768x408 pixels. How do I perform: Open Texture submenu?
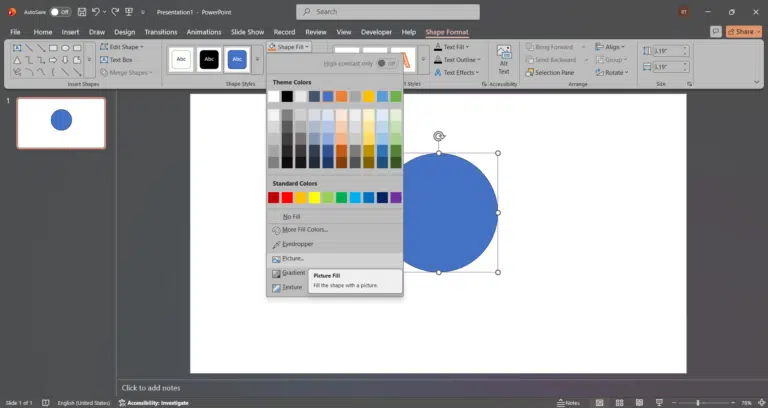tap(288, 288)
